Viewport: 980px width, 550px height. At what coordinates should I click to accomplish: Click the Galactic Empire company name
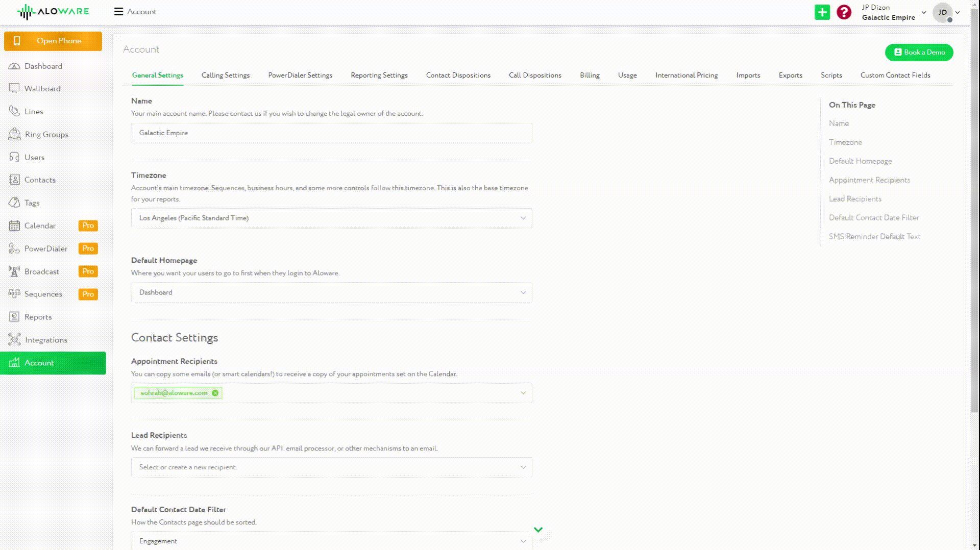tap(888, 17)
